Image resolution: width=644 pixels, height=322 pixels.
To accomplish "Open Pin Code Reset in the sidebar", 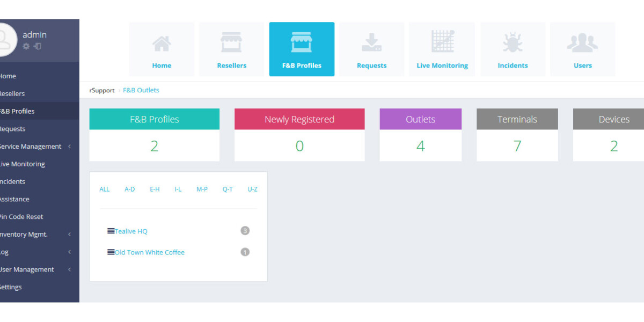I will (x=21, y=217).
